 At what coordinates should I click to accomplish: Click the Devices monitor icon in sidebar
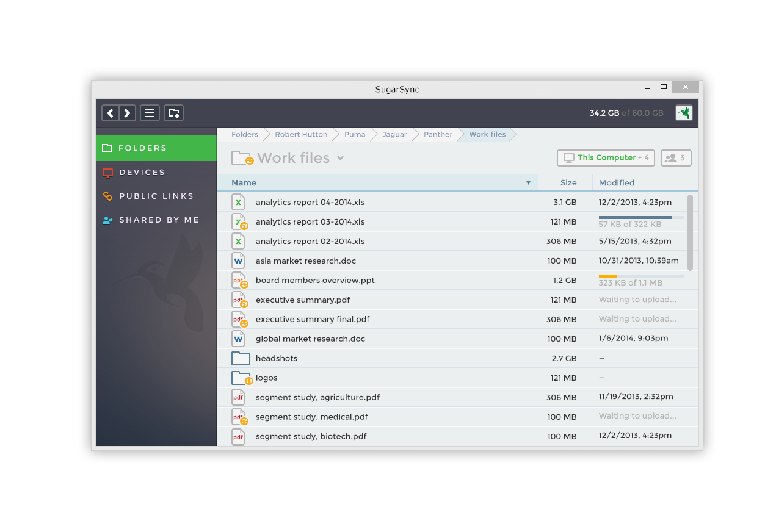pos(107,172)
